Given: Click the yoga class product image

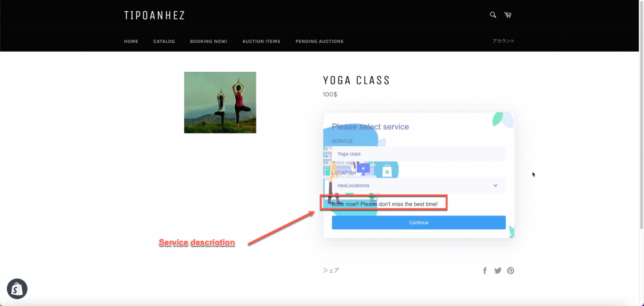Looking at the screenshot, I should point(220,103).
